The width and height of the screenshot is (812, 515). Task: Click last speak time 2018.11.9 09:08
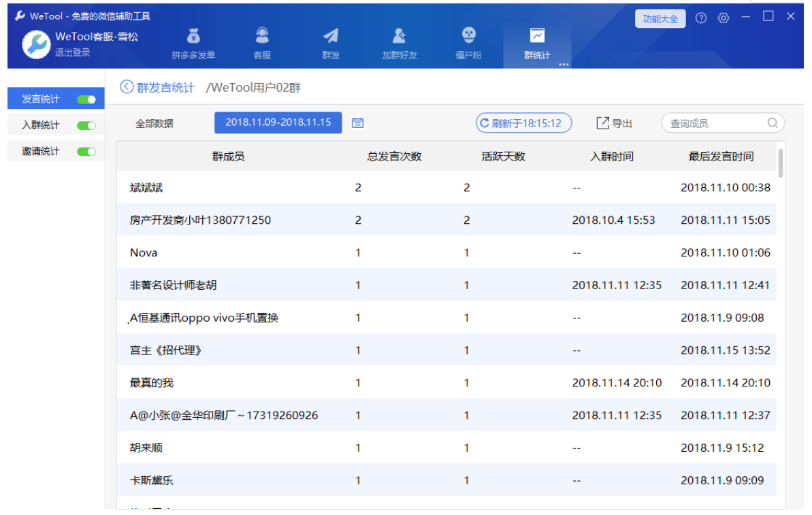[722, 318]
